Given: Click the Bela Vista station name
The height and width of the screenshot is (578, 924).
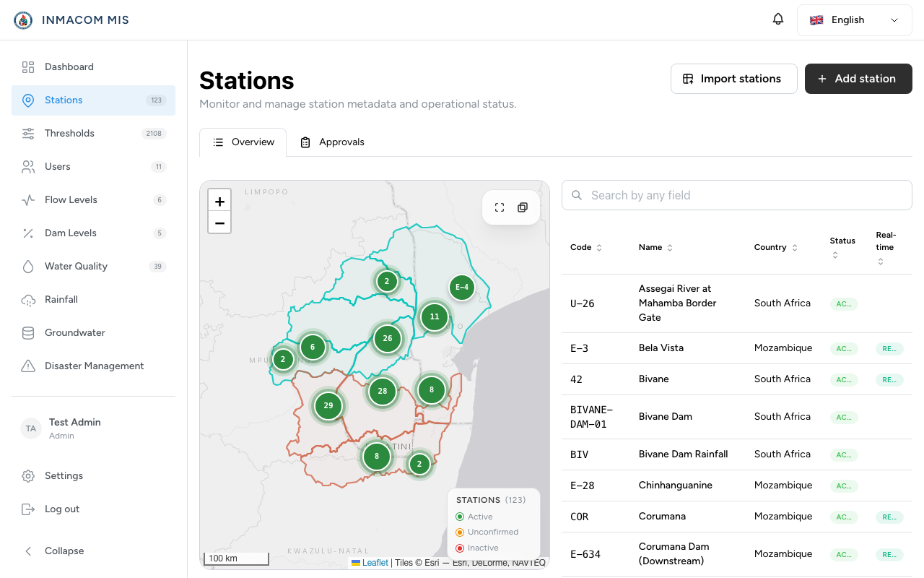Looking at the screenshot, I should 661,348.
